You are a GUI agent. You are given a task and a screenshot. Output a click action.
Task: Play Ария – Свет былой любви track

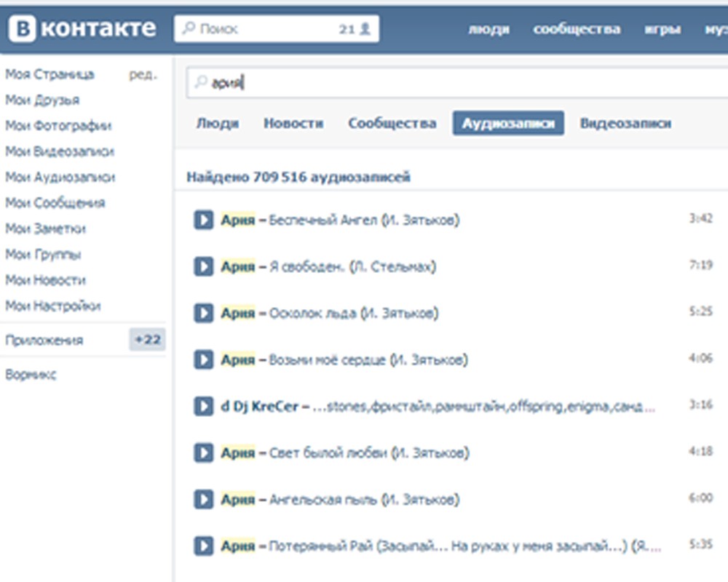coord(203,453)
